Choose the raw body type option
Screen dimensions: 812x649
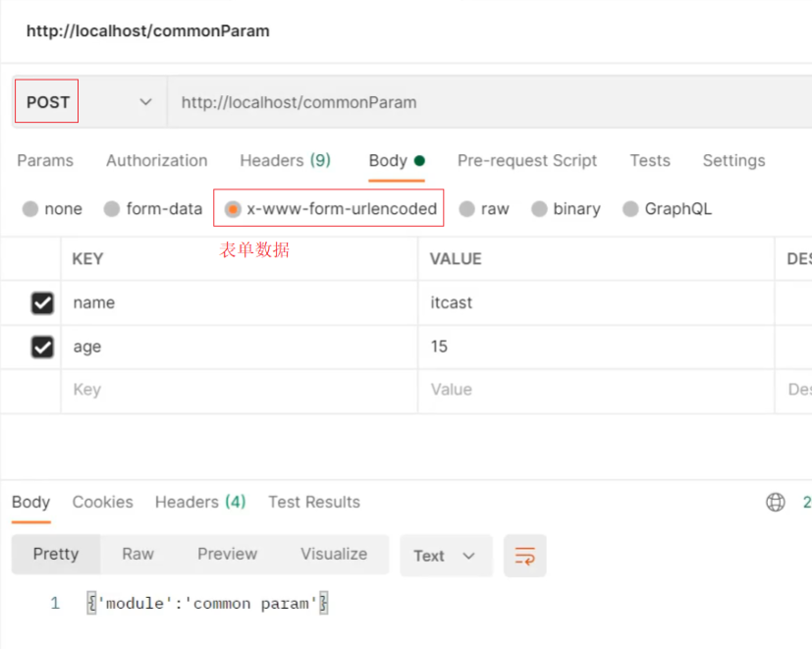point(467,209)
